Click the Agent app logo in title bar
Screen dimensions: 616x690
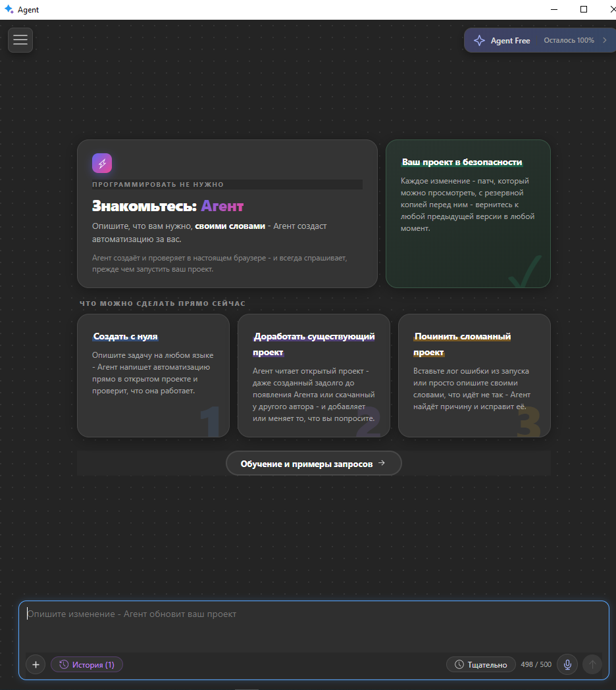[9, 9]
